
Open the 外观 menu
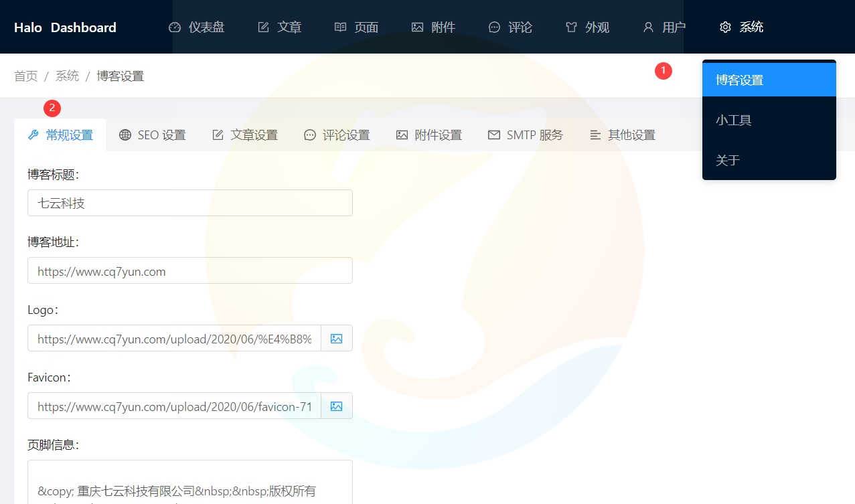pyautogui.click(x=587, y=27)
